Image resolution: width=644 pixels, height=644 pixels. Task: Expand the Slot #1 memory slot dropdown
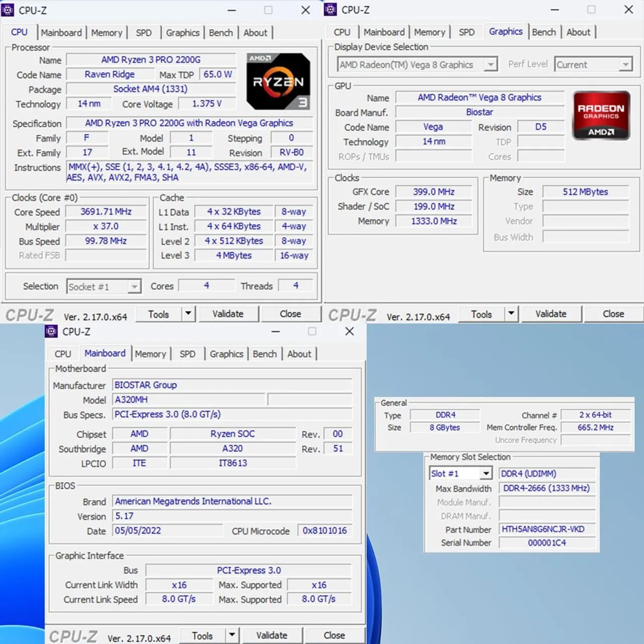point(486,473)
